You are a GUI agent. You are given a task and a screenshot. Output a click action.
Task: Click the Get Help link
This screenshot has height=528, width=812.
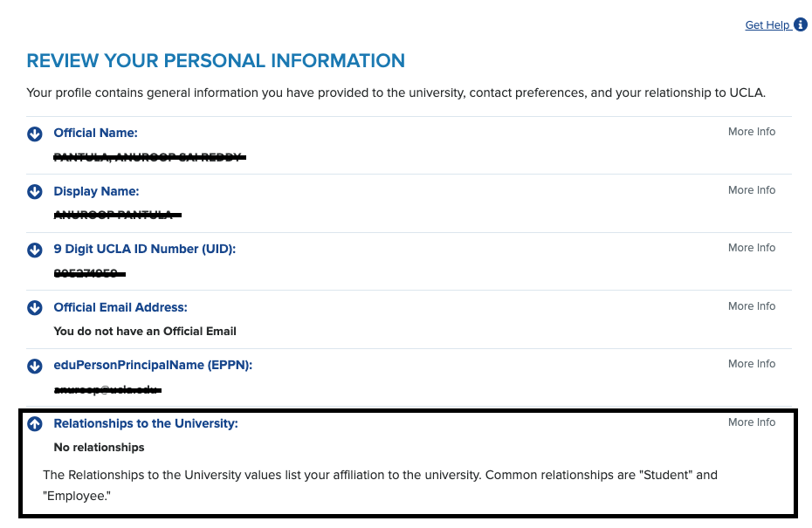coord(767,25)
